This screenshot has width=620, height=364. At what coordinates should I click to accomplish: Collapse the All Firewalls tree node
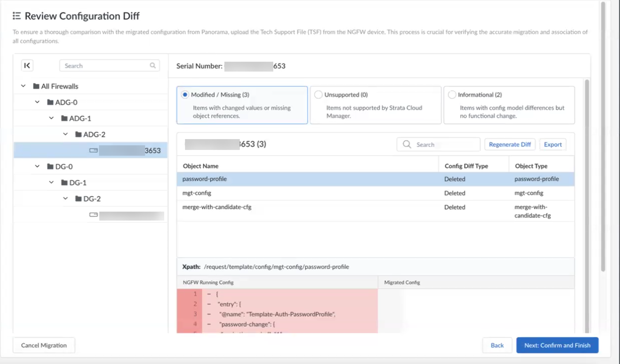[x=23, y=86]
